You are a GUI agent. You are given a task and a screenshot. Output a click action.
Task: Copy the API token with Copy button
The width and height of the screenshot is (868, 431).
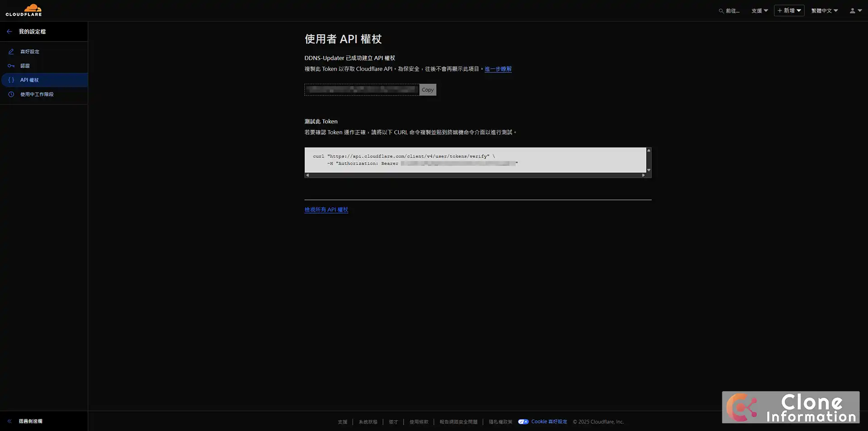pyautogui.click(x=428, y=90)
